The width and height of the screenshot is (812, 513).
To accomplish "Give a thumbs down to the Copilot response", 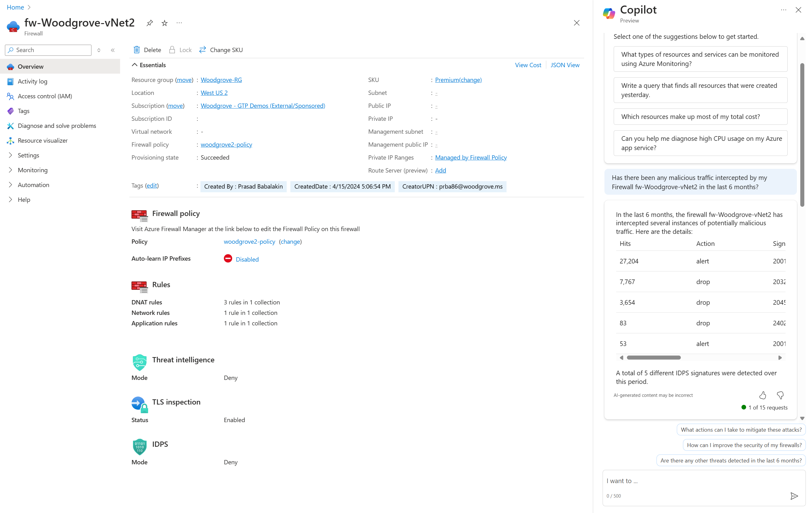I will coord(780,395).
